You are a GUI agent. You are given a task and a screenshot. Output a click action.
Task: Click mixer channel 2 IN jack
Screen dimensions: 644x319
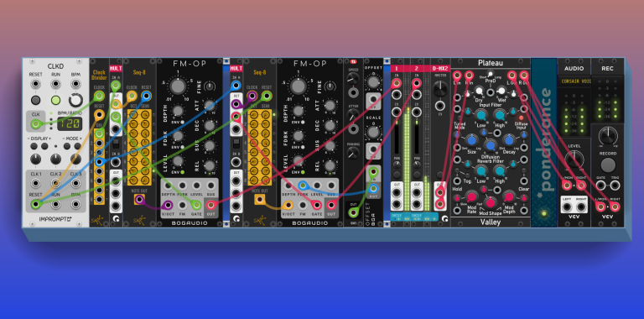(x=417, y=83)
